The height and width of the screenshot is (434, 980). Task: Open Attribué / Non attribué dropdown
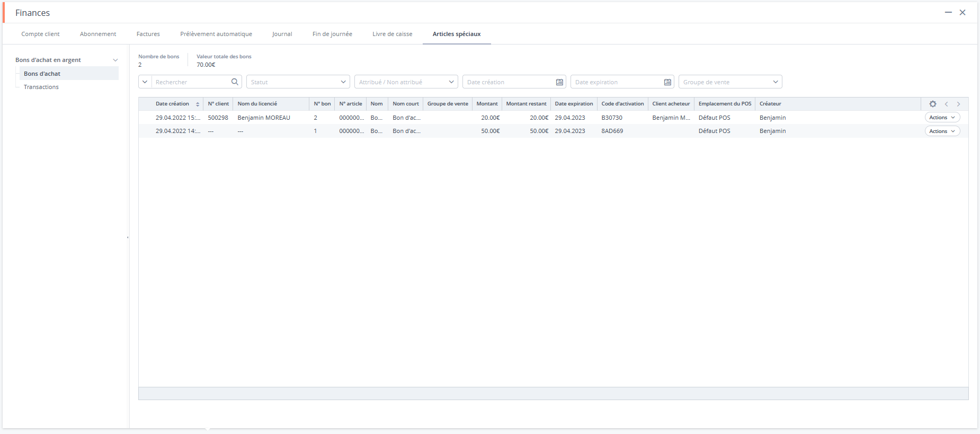click(x=406, y=82)
